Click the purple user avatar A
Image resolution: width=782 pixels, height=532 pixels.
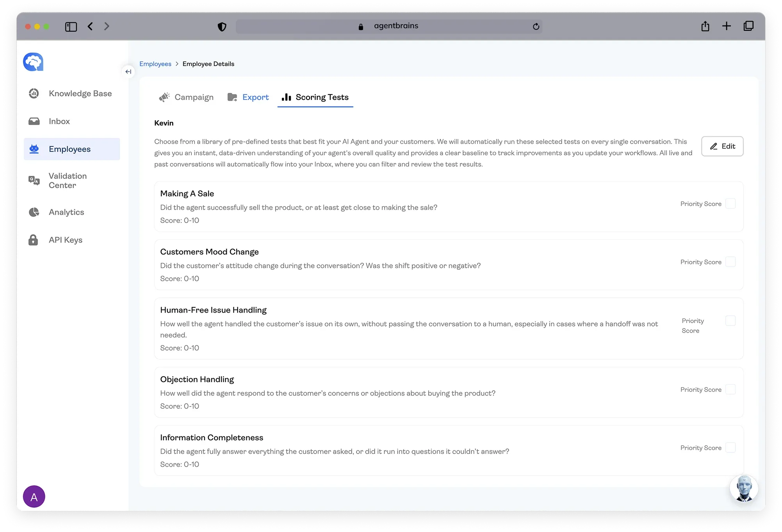click(34, 496)
